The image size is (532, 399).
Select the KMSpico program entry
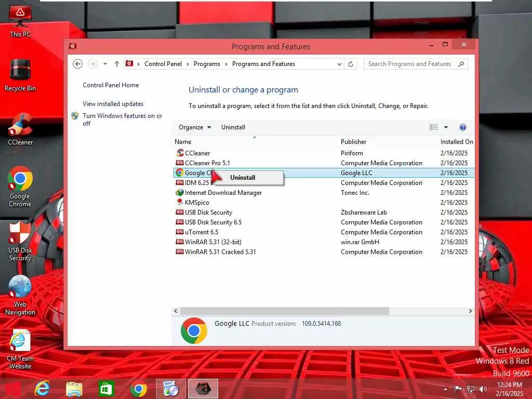tap(324, 202)
